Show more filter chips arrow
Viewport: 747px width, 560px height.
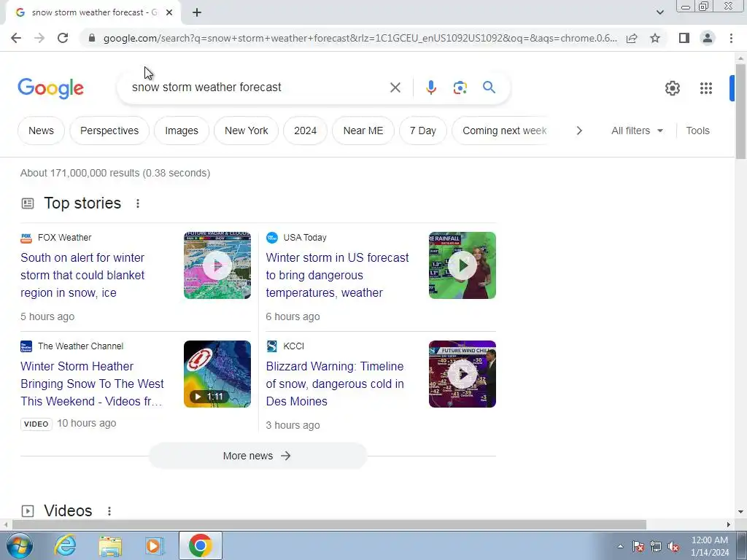(578, 131)
